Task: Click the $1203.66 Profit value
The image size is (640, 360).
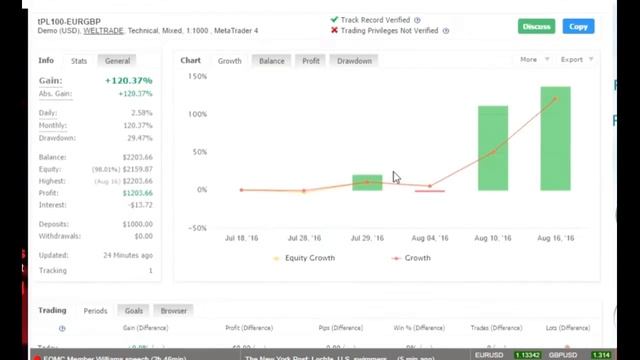Action: click(x=138, y=193)
